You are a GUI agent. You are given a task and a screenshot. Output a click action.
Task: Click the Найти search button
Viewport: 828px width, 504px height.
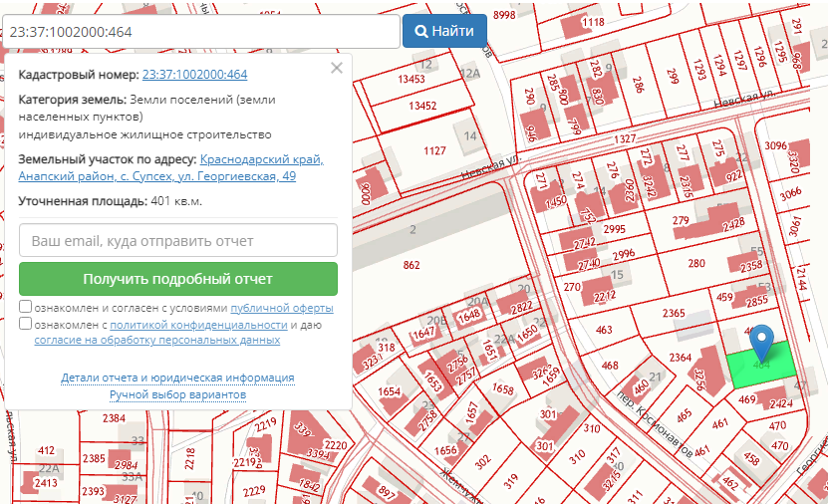click(x=444, y=31)
